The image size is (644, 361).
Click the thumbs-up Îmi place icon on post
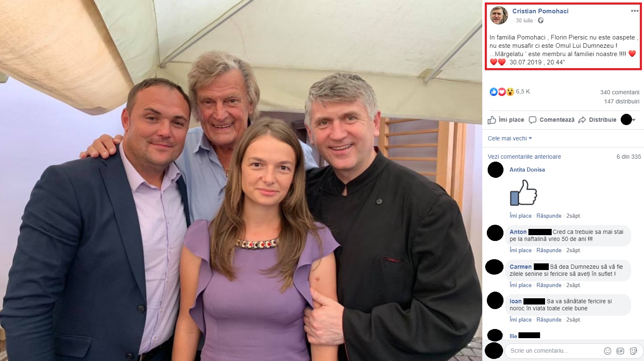pos(492,120)
